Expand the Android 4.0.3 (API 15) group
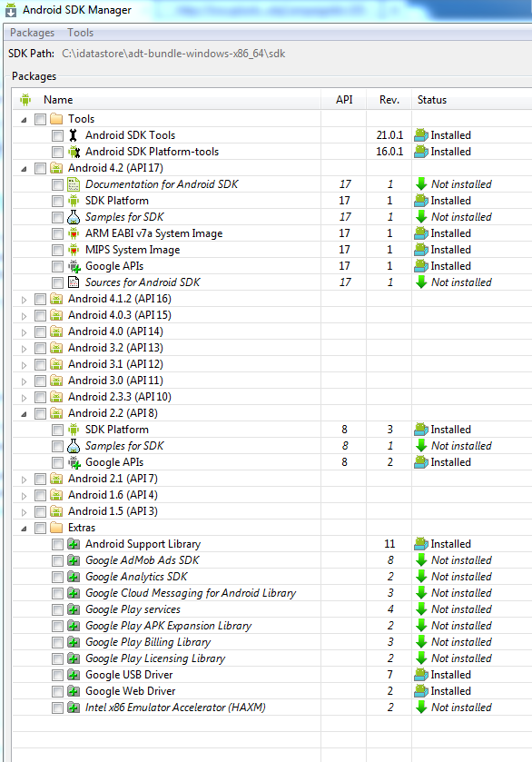Viewport: 532px width, 762px height. 24,316
